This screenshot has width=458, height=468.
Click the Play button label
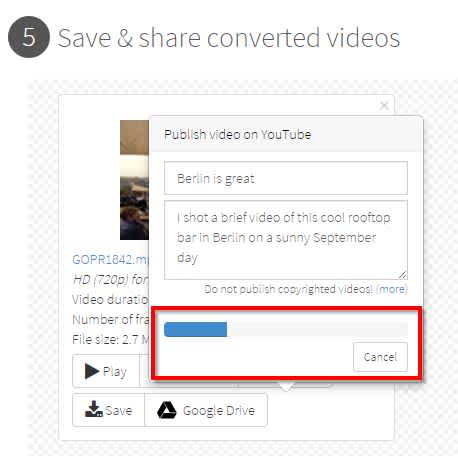point(115,371)
